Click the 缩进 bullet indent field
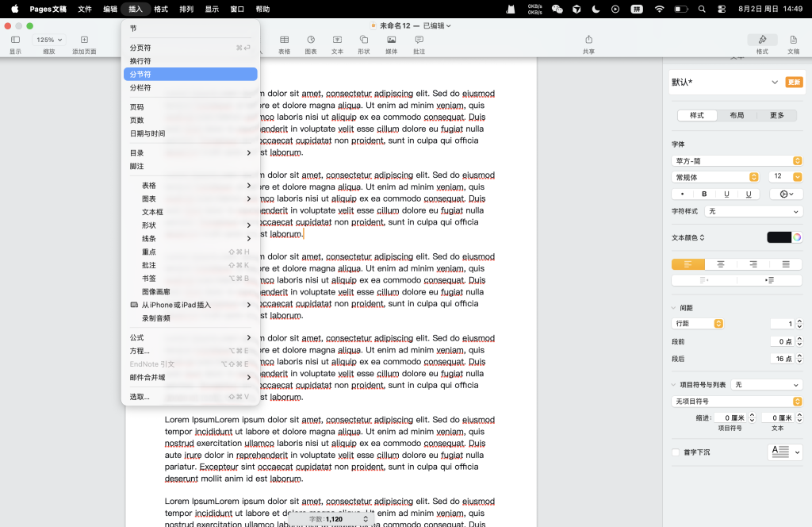812x527 pixels. pos(730,417)
